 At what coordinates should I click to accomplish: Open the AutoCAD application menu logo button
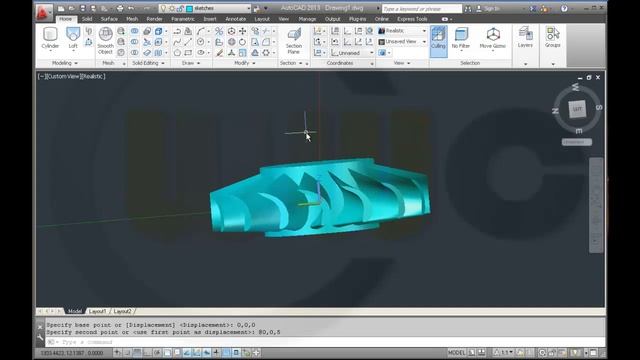pos(43,12)
